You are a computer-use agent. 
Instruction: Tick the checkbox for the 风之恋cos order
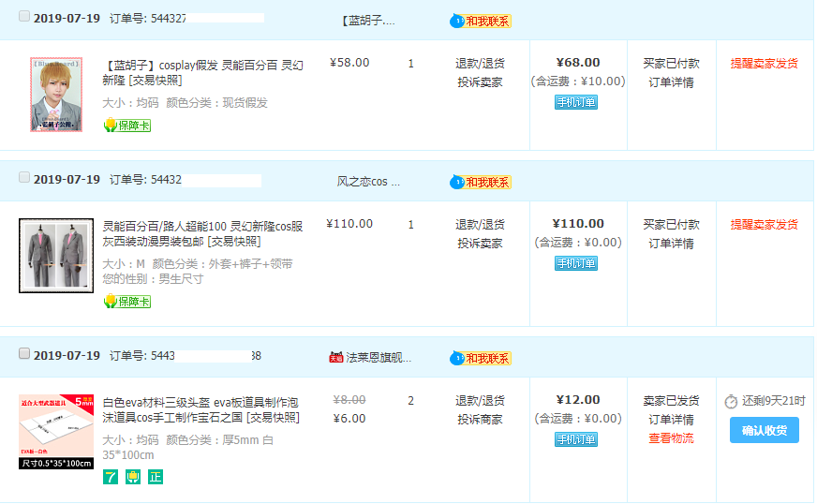(x=24, y=178)
